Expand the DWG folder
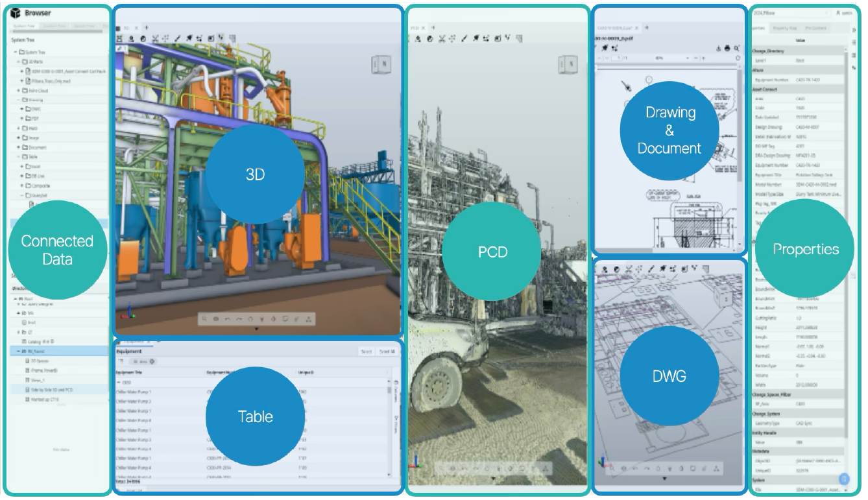This screenshot has height=500, width=868. coord(22,110)
